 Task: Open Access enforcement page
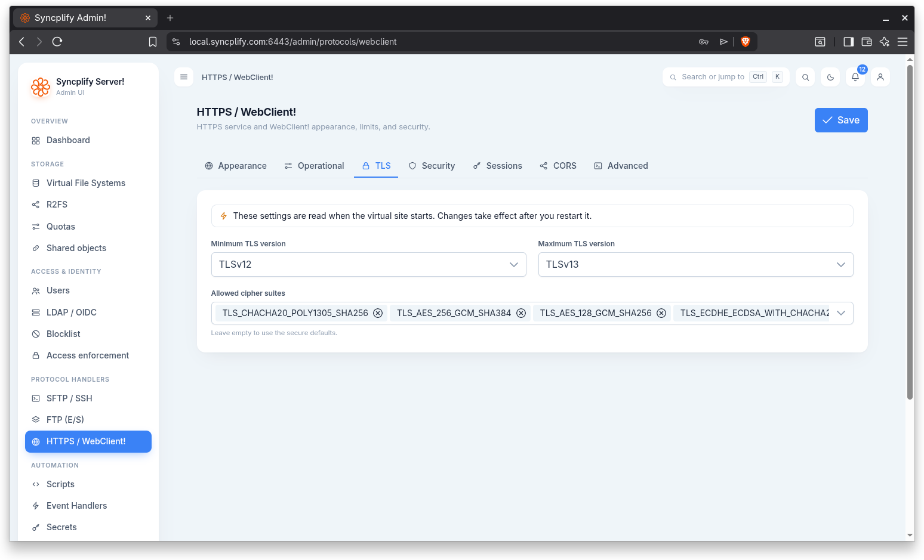click(x=88, y=355)
